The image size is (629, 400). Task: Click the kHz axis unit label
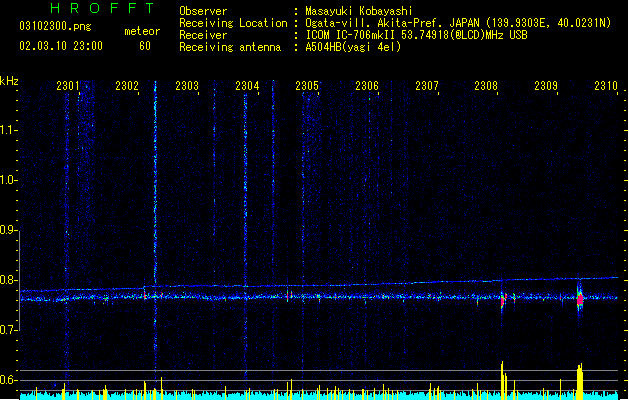[9, 81]
